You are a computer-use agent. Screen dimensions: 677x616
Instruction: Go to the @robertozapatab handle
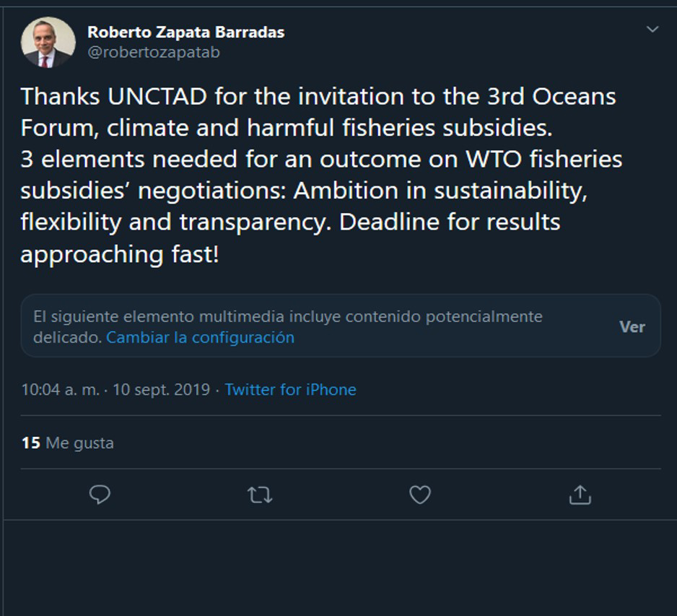tap(153, 53)
